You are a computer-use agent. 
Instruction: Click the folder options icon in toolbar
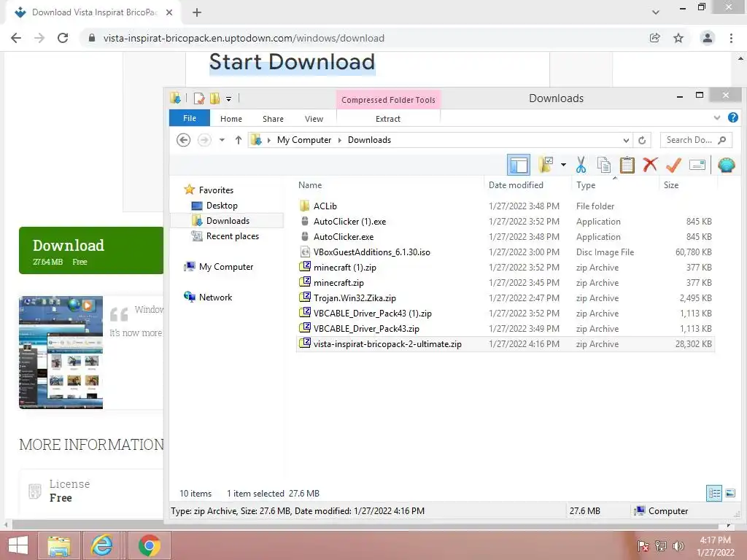click(x=546, y=166)
